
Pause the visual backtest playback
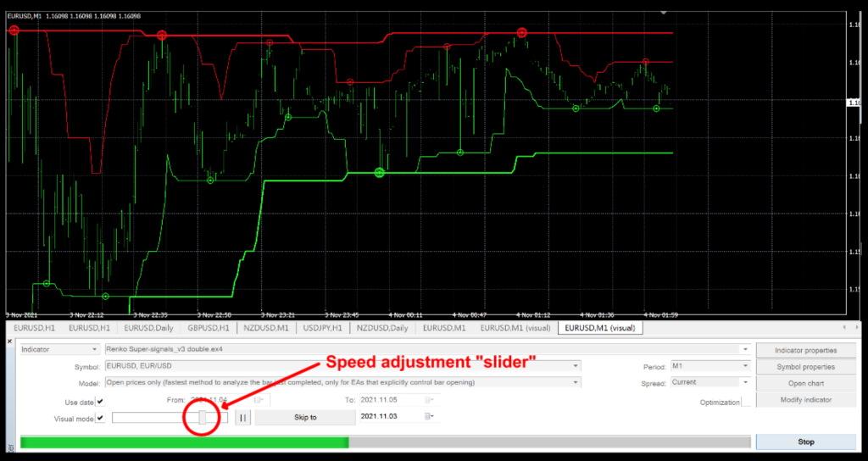(x=242, y=417)
